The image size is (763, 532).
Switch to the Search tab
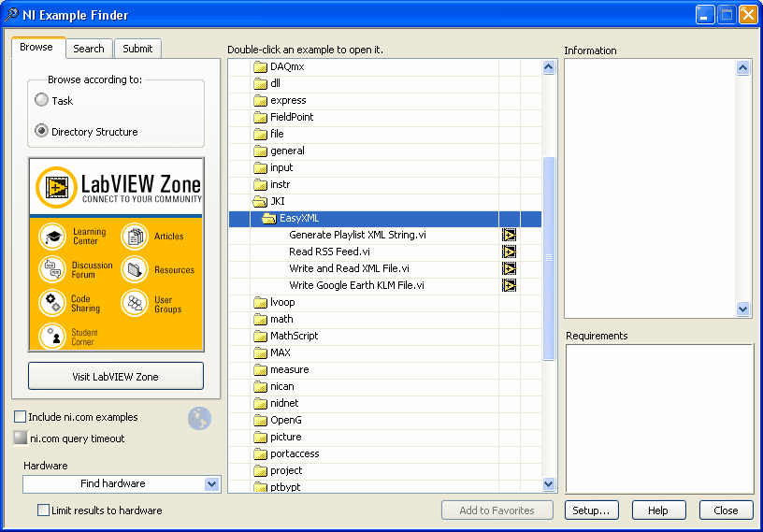click(x=89, y=49)
